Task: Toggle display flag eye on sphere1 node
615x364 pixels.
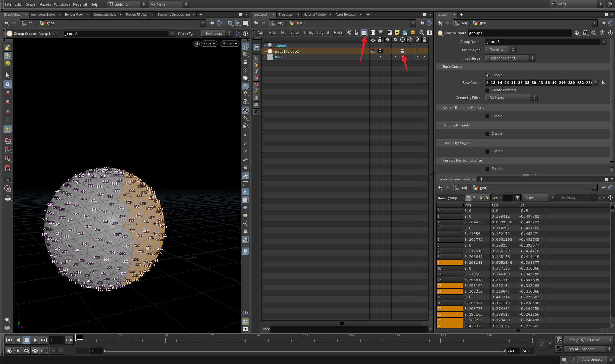Action: coord(373,45)
